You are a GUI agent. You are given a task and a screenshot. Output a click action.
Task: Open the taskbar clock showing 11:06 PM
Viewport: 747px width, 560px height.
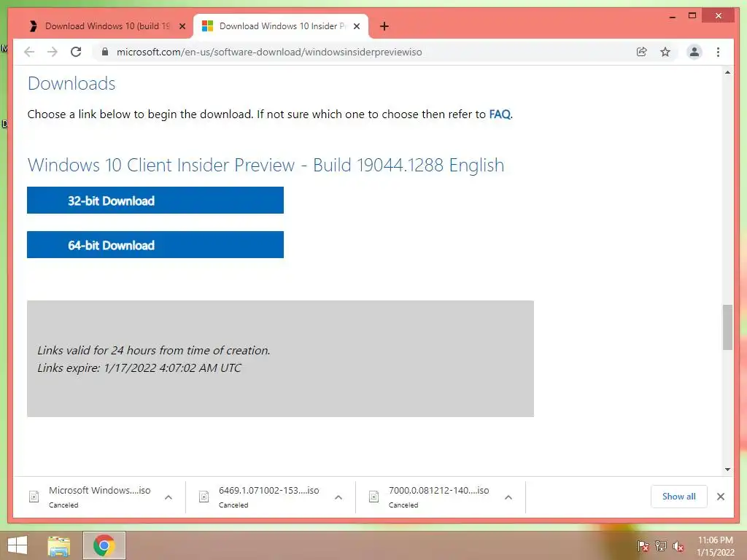(x=715, y=546)
